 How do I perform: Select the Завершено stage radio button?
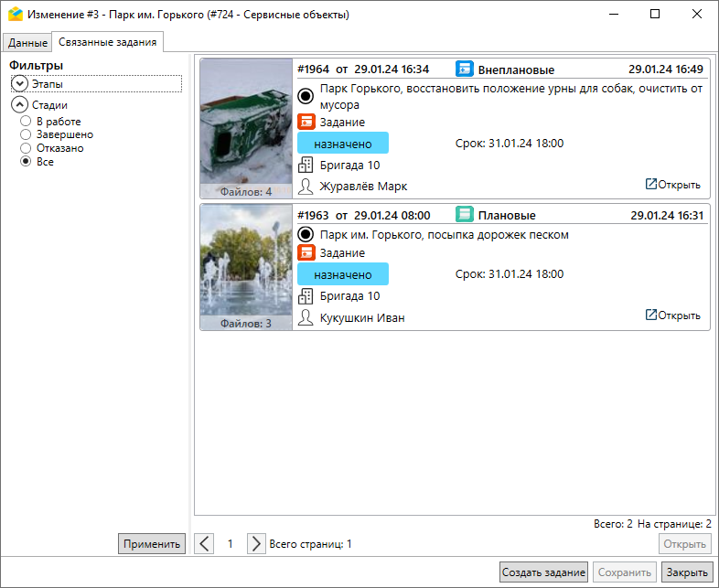(x=26, y=134)
